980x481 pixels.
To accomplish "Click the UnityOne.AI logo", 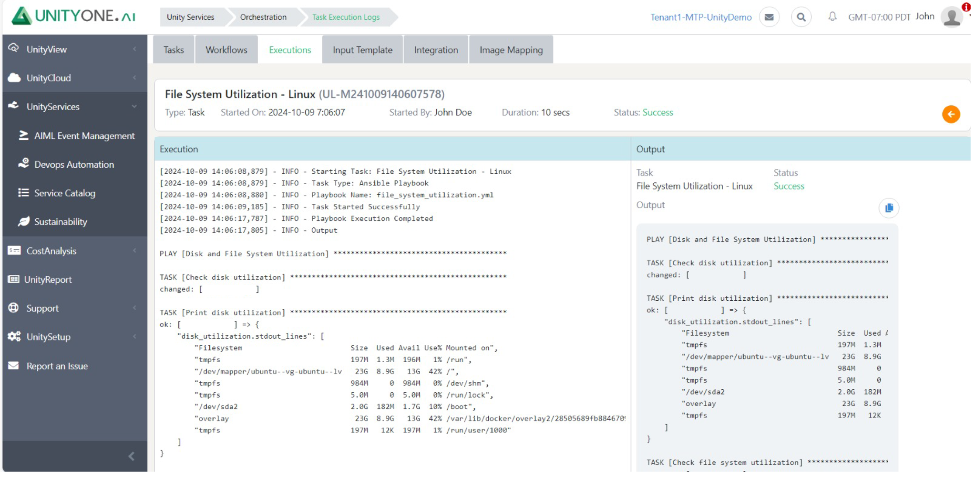I will [x=73, y=16].
